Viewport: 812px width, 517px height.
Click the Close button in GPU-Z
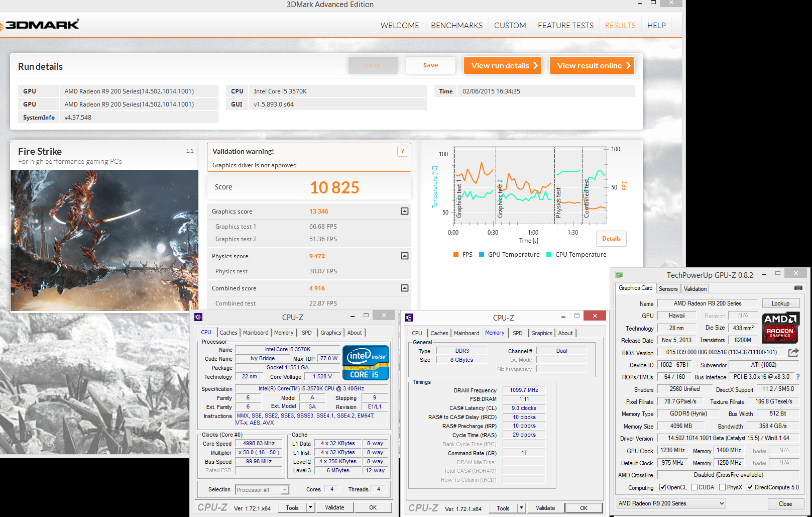[x=785, y=504]
